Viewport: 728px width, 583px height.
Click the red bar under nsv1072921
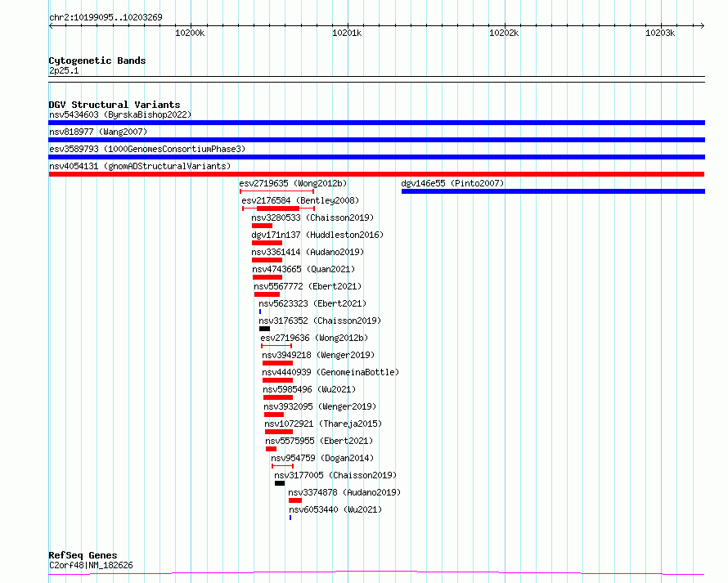point(279,432)
